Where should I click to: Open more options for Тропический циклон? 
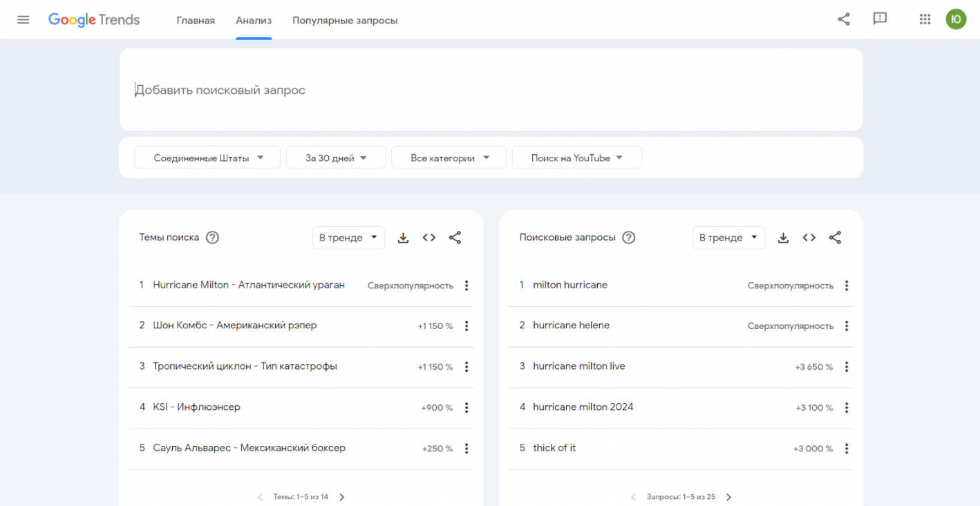coord(467,367)
